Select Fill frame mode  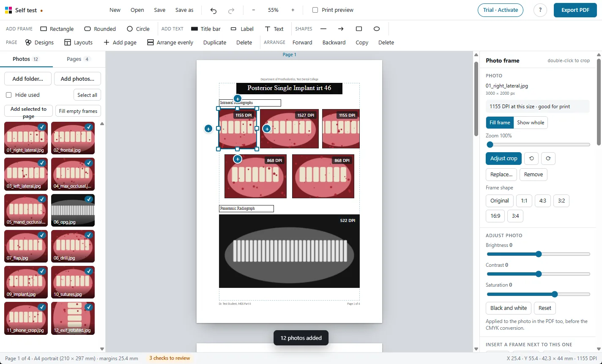500,123
